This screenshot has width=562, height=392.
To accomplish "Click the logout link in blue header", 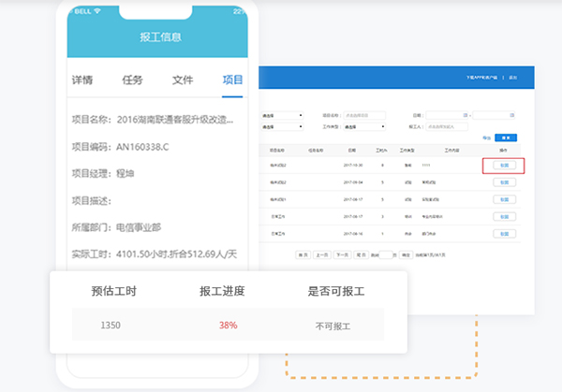I will (x=513, y=78).
